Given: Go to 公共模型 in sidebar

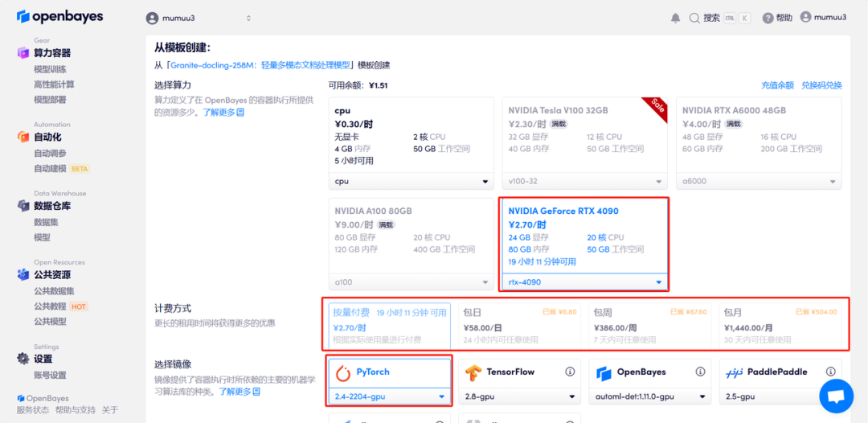Looking at the screenshot, I should 50,321.
